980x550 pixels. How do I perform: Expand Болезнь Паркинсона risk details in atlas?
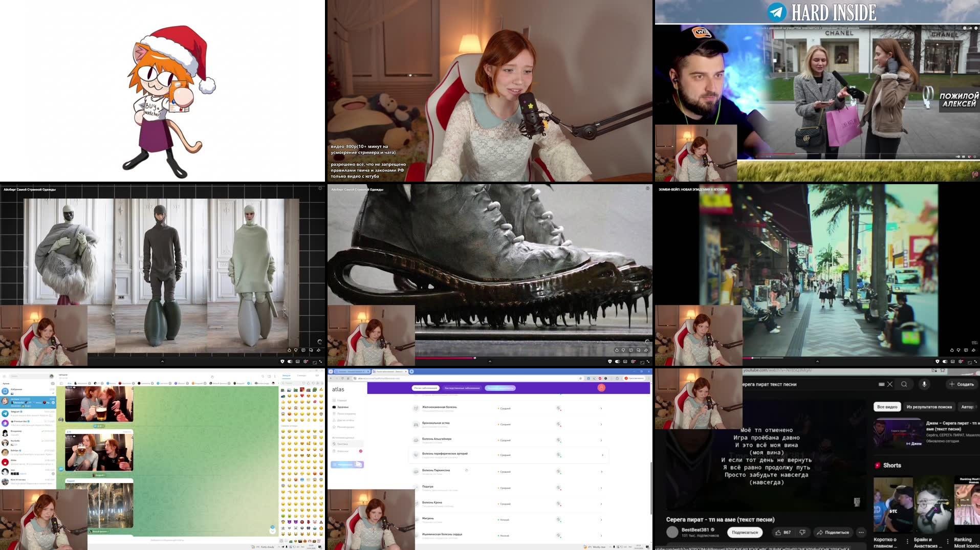[602, 470]
